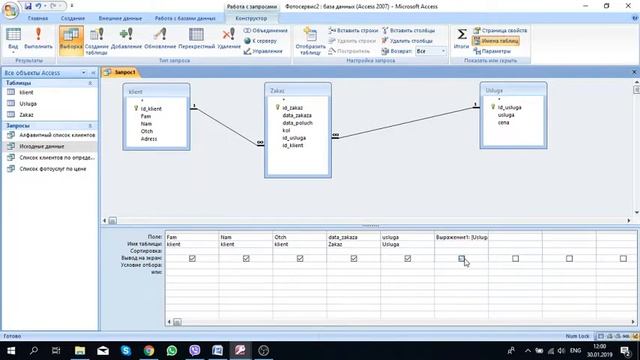Open Все объекты Access dropdown

[84, 73]
